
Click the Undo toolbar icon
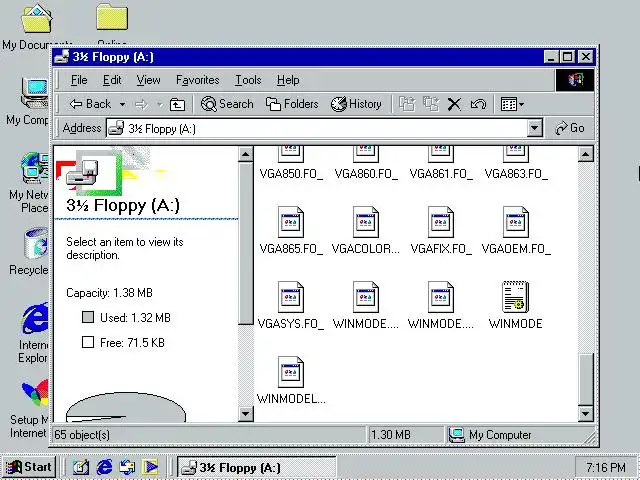tap(478, 104)
